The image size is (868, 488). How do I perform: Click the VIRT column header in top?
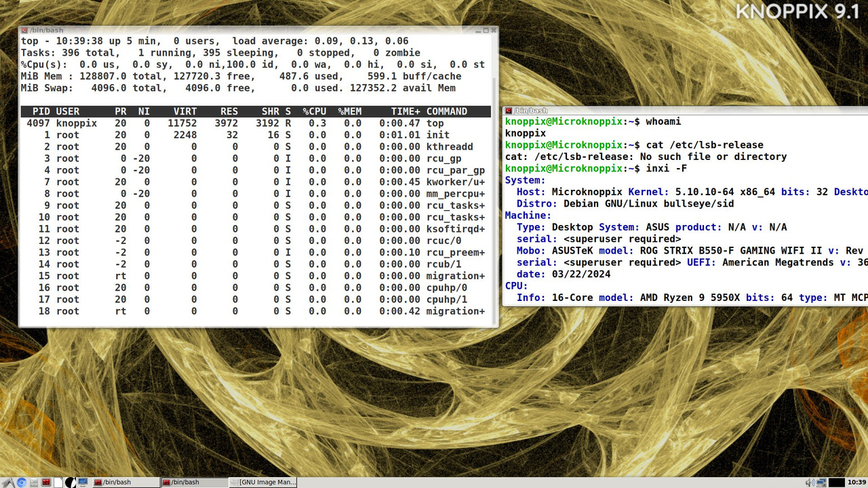pos(184,111)
